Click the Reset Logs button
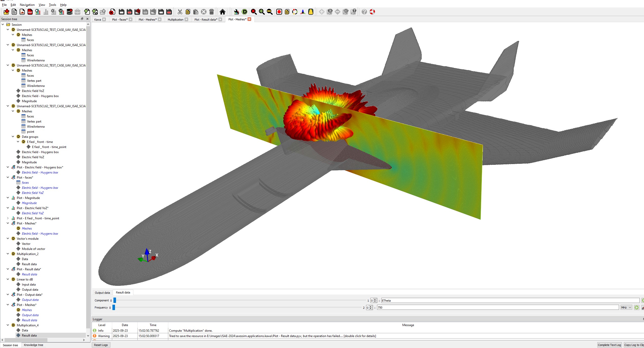 (101, 345)
